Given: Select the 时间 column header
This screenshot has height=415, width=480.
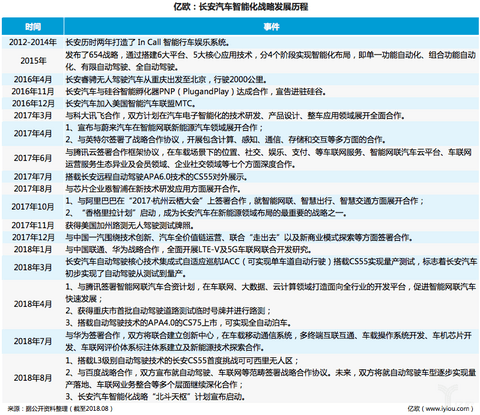Looking at the screenshot, I should [33, 27].
